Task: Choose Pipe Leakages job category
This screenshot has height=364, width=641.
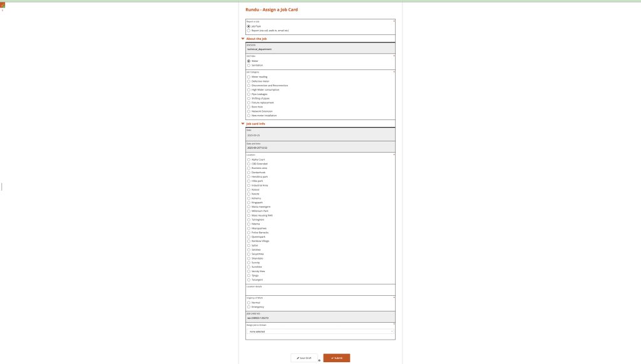Action: [x=249, y=94]
